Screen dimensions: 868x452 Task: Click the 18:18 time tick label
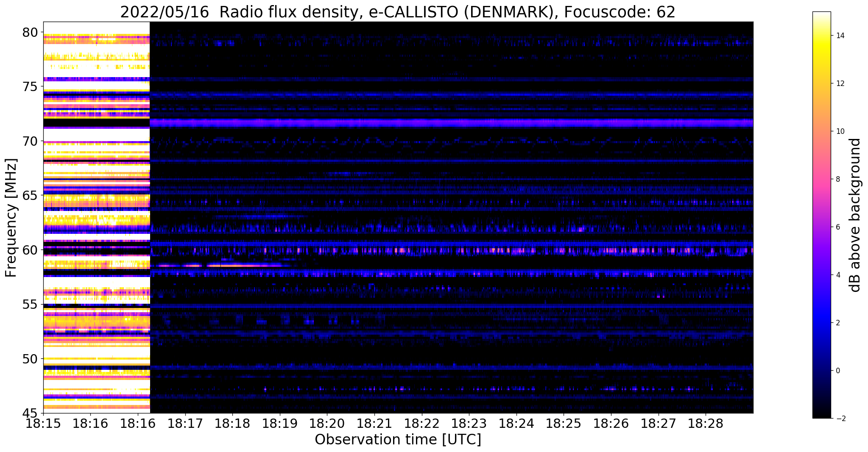(x=232, y=424)
